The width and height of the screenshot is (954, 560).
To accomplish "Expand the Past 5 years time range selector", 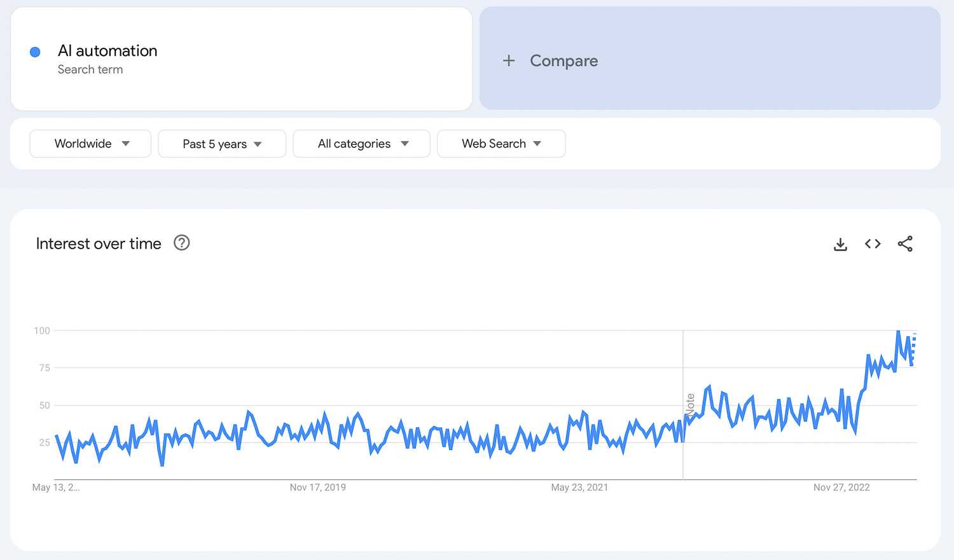I will click(221, 144).
